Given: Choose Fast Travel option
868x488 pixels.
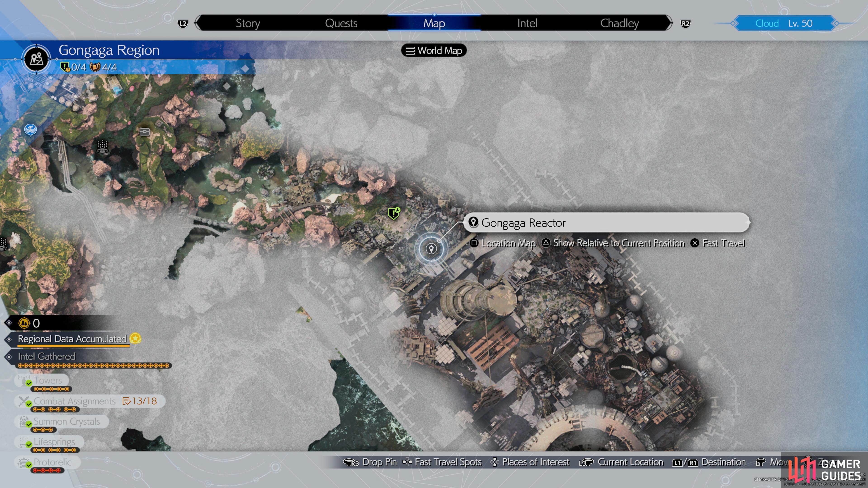Looking at the screenshot, I should tap(718, 243).
